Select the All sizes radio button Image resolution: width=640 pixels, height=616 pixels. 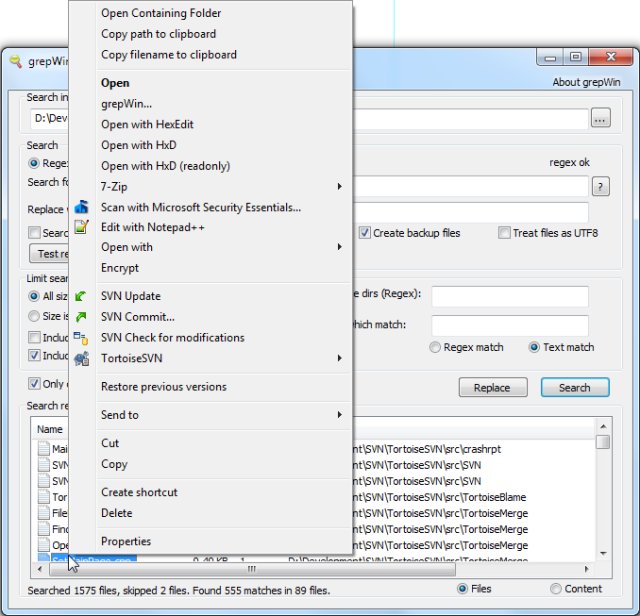tap(34, 296)
